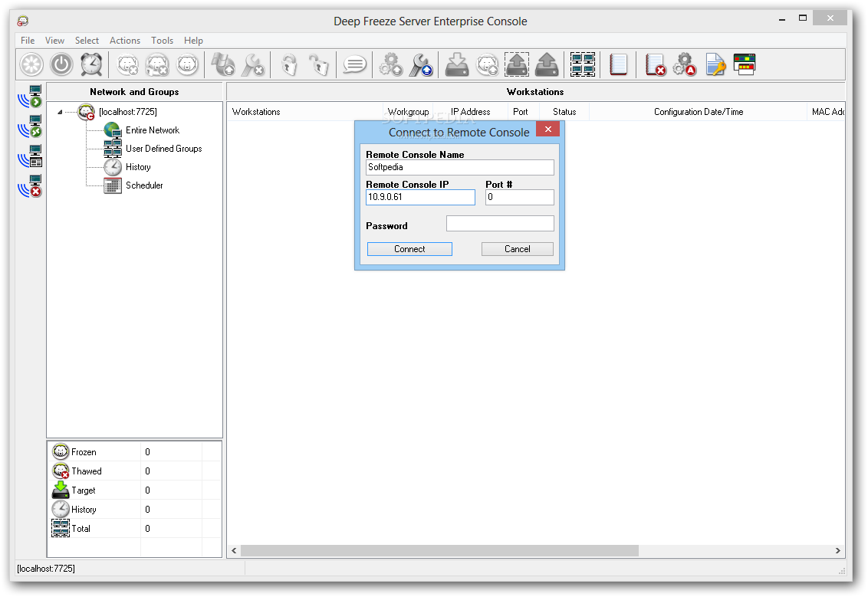This screenshot has height=597, width=868.
Task: Sort by the Workstations column header
Action: click(306, 112)
